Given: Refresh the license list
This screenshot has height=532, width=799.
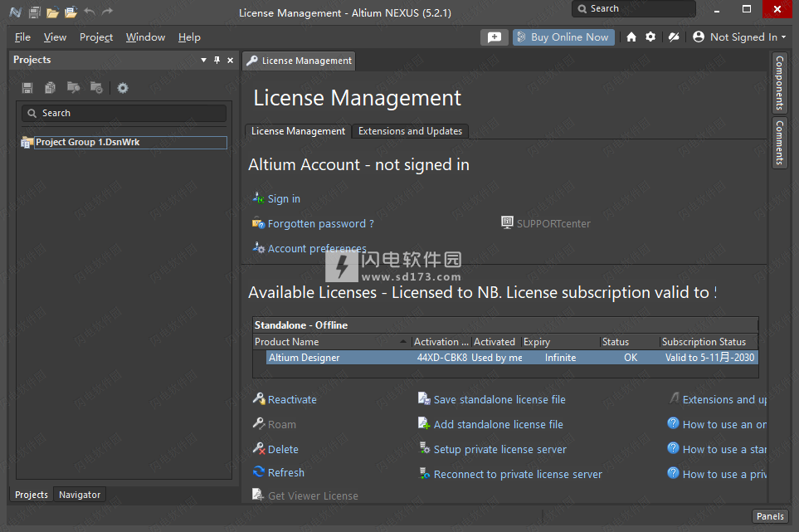Looking at the screenshot, I should (x=286, y=472).
